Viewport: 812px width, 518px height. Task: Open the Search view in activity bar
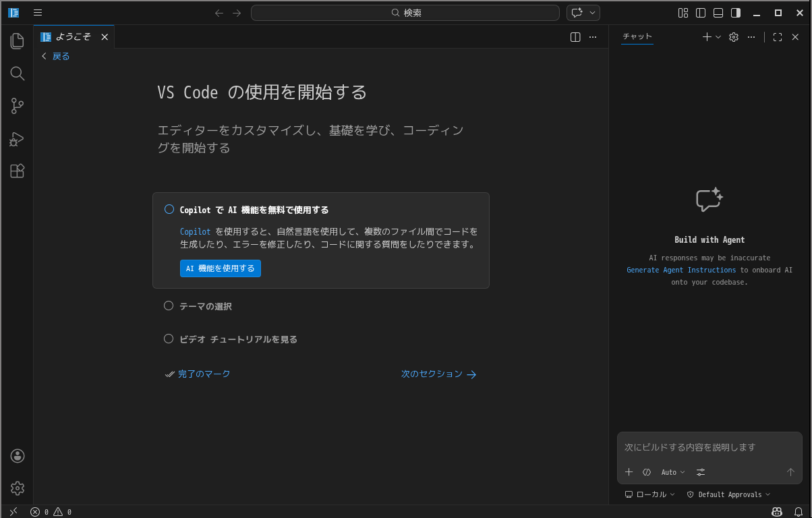(x=18, y=74)
